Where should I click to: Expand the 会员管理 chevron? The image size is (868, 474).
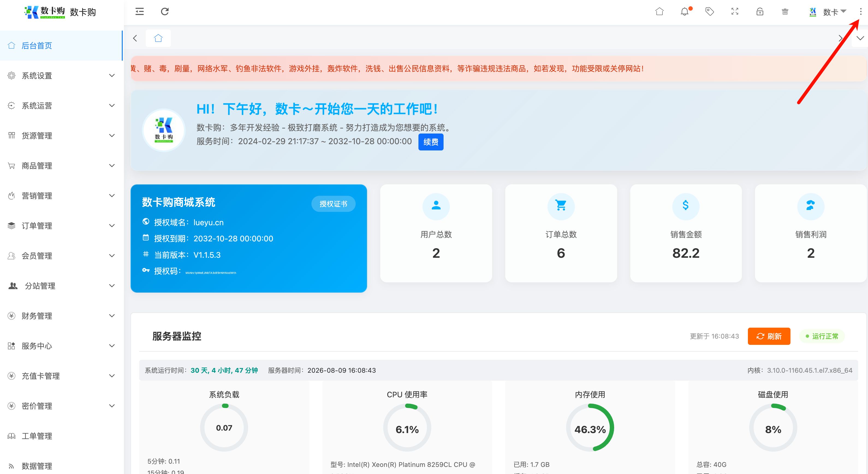coord(112,256)
